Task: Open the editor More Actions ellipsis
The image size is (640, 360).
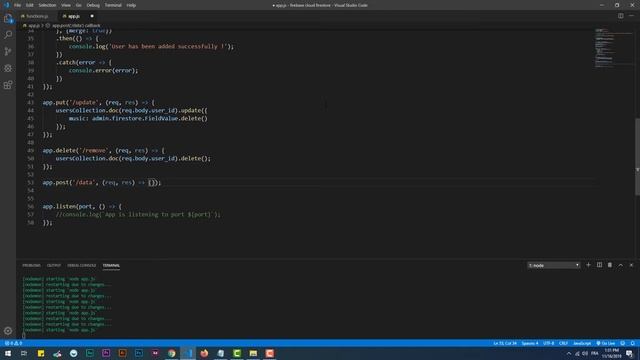Action: click(x=631, y=16)
